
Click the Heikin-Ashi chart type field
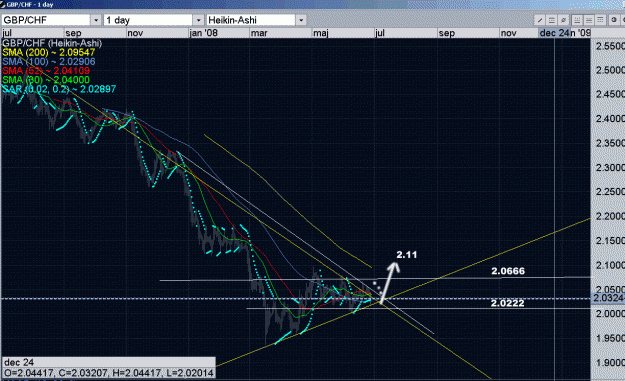(251, 20)
